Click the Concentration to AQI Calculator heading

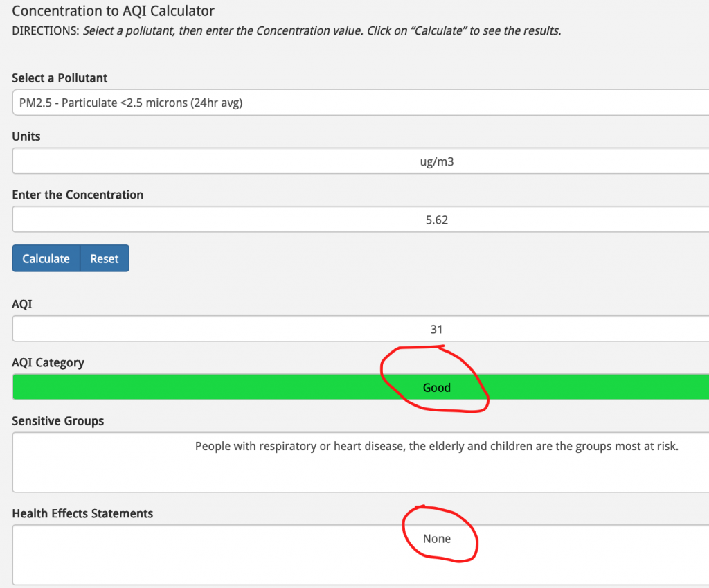click(x=114, y=11)
